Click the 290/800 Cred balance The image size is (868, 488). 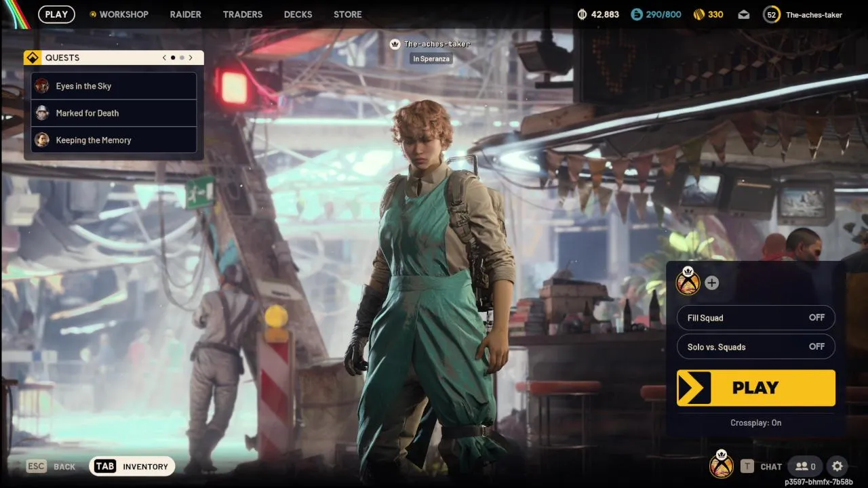coord(663,14)
